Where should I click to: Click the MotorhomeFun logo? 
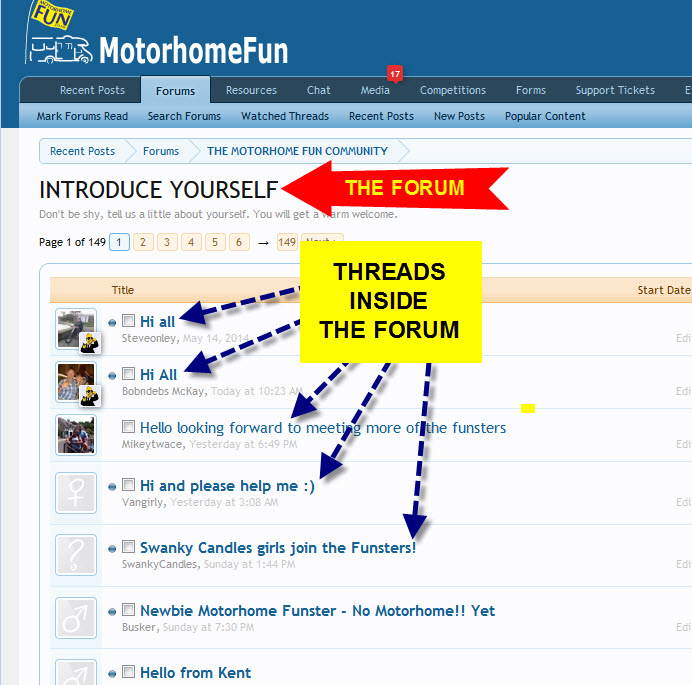(x=157, y=36)
